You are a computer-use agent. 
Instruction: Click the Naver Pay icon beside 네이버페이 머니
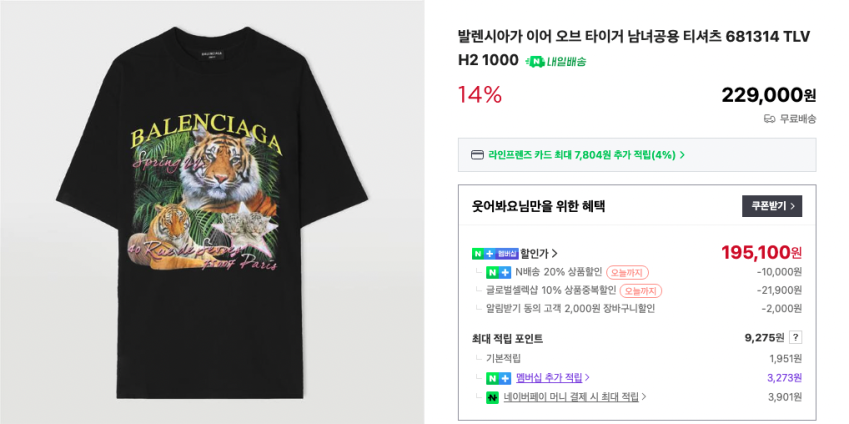[x=492, y=397]
